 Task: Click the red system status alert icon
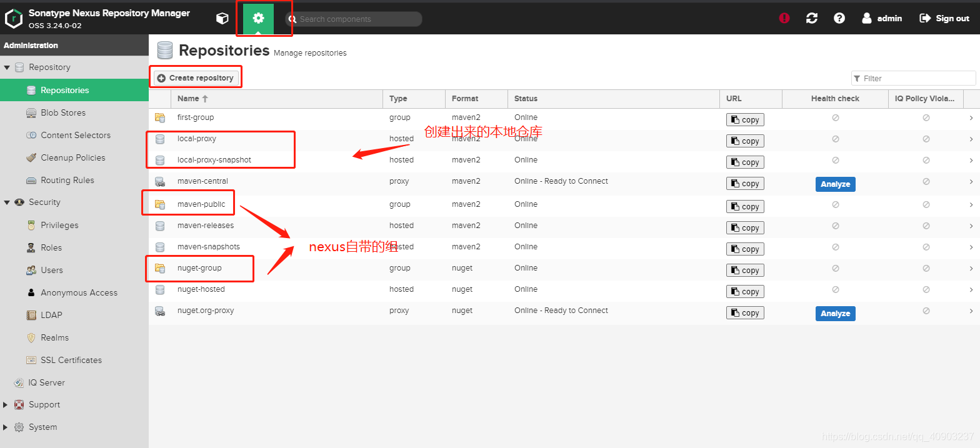784,19
